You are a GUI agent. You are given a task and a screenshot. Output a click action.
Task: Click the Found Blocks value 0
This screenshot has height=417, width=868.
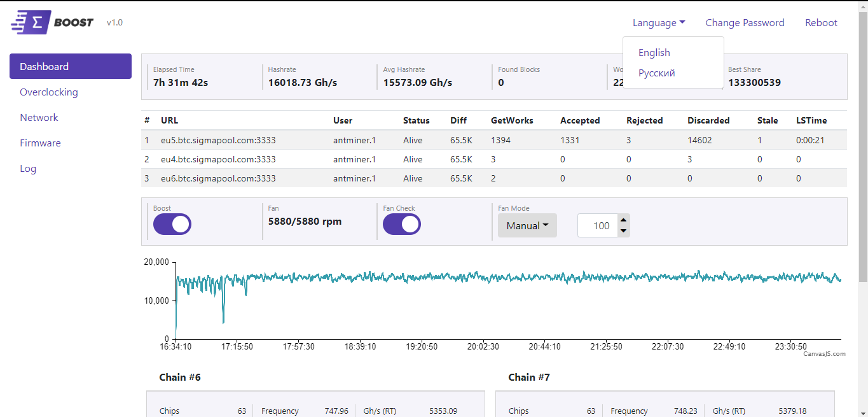point(501,82)
